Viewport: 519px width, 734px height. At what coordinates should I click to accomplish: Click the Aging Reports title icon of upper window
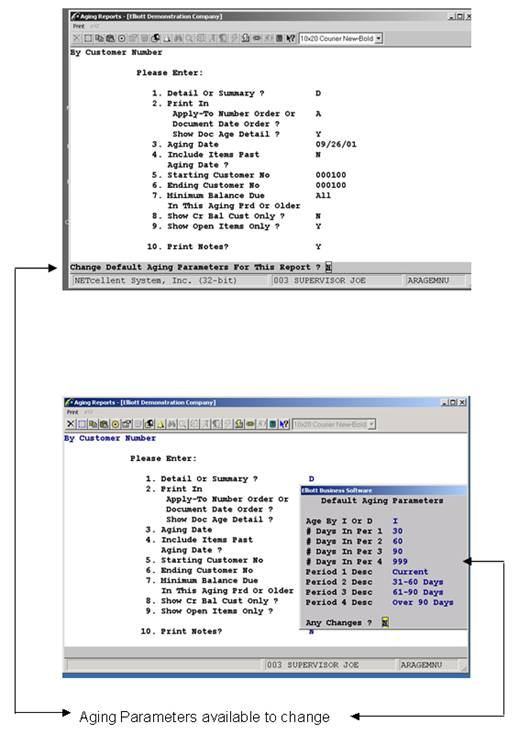coord(75,16)
